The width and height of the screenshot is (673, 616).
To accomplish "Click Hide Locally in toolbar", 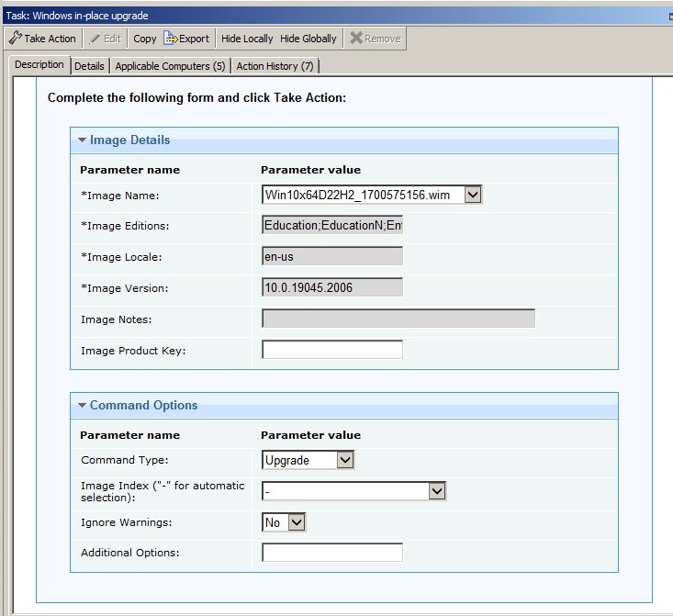I will (x=247, y=39).
